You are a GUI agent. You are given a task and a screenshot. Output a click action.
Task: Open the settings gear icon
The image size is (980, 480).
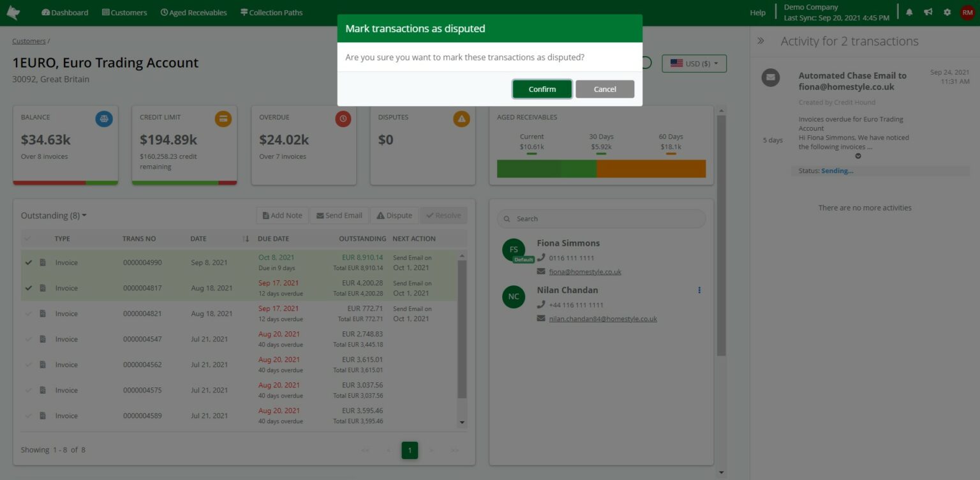click(x=946, y=11)
